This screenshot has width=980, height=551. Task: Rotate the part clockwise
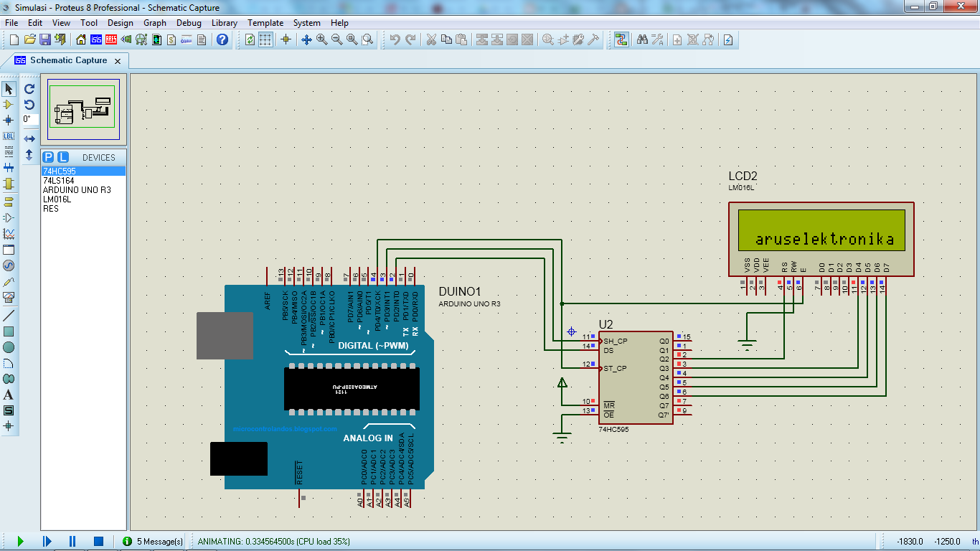click(x=29, y=89)
